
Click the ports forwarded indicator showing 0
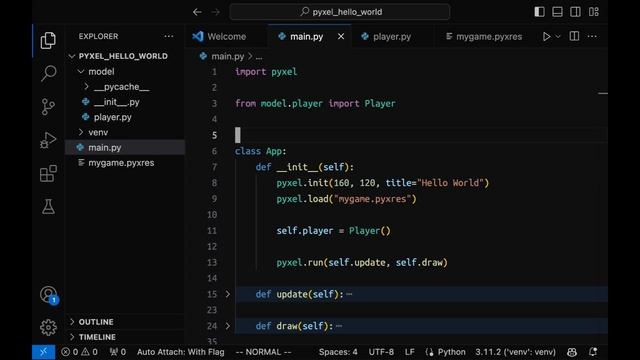click(118, 352)
